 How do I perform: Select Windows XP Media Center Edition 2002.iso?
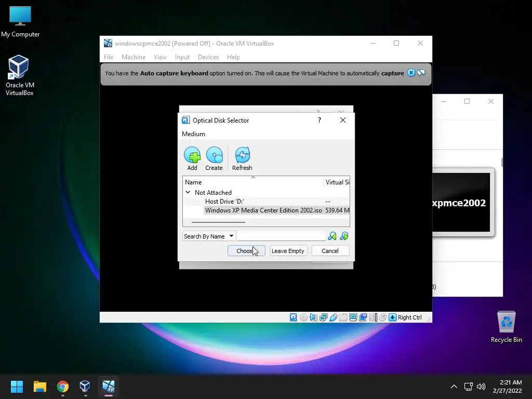[263, 210]
